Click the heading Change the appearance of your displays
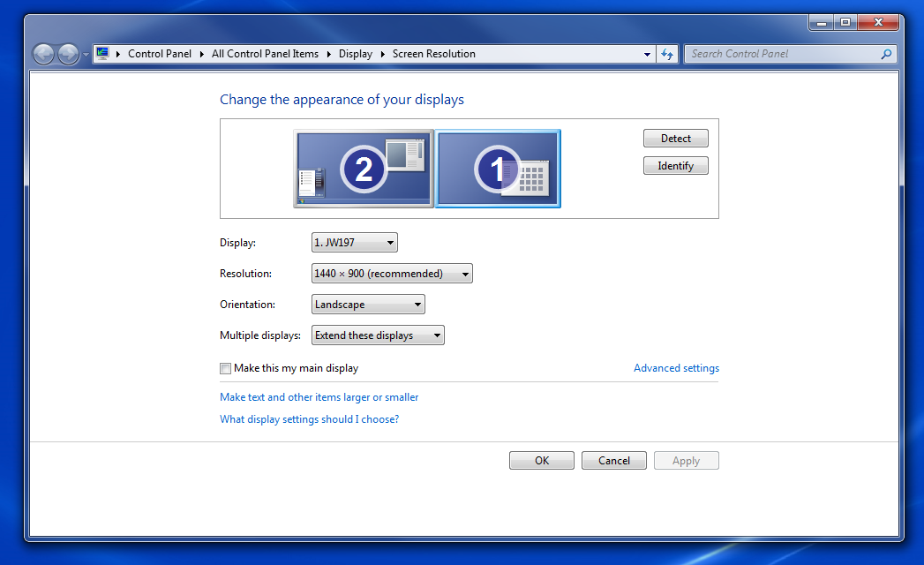 [x=342, y=100]
